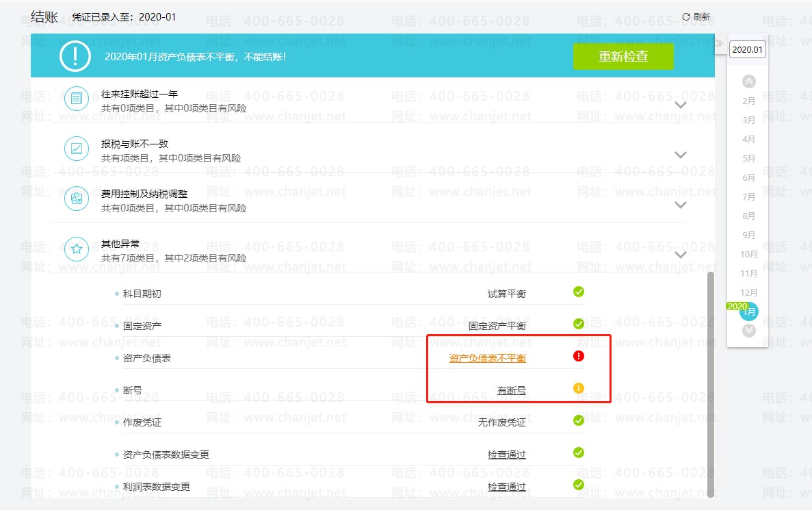
Task: Click the star icon beside 其他异常
Action: click(76, 249)
